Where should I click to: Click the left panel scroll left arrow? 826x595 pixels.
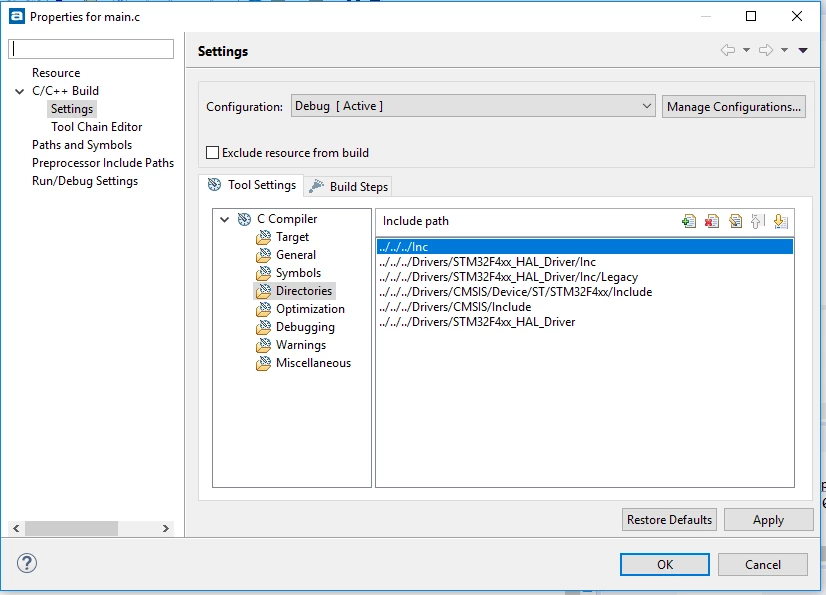[16, 528]
